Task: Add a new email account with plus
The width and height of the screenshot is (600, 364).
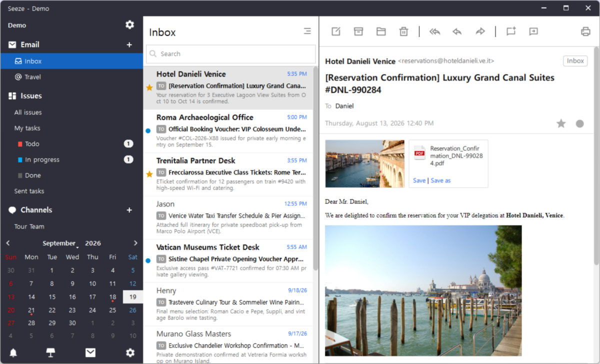Action: pyautogui.click(x=129, y=44)
